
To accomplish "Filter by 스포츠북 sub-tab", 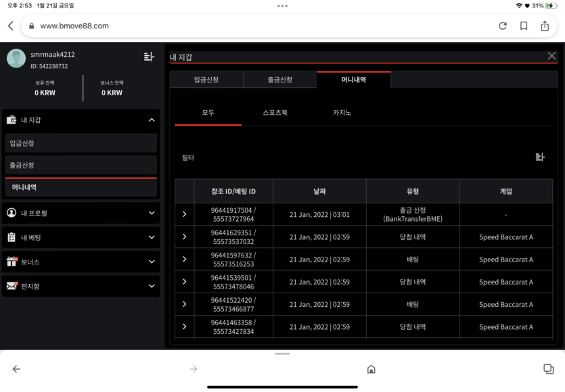I will click(x=275, y=113).
